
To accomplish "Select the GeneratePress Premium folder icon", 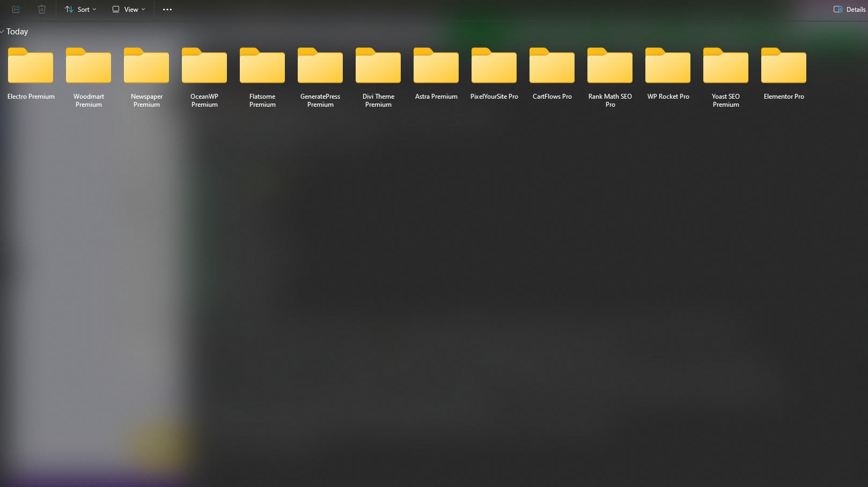I will [320, 65].
